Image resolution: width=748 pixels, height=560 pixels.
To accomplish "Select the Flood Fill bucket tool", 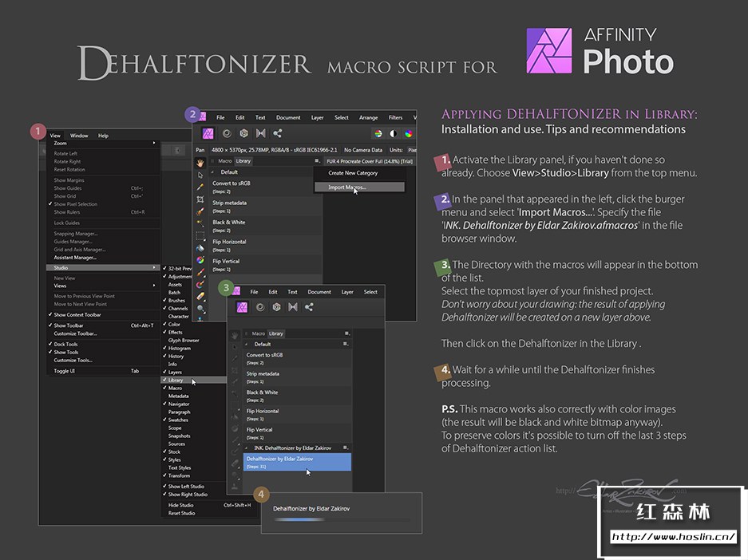I will [x=200, y=248].
